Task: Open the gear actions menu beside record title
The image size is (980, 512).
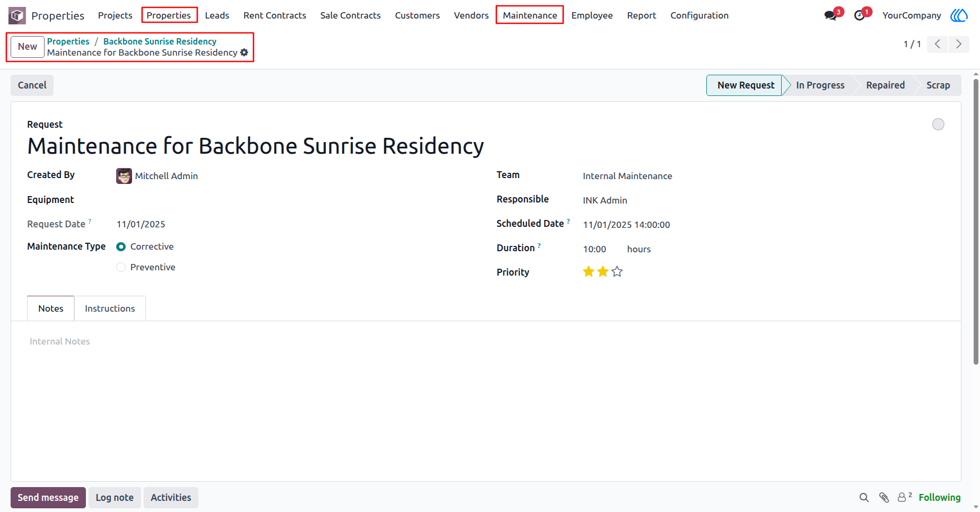Action: pos(244,52)
